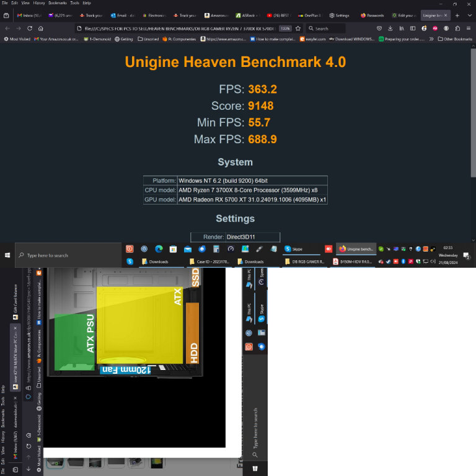Switch to the Skype taskbar window
476x476 pixels.
[302, 249]
